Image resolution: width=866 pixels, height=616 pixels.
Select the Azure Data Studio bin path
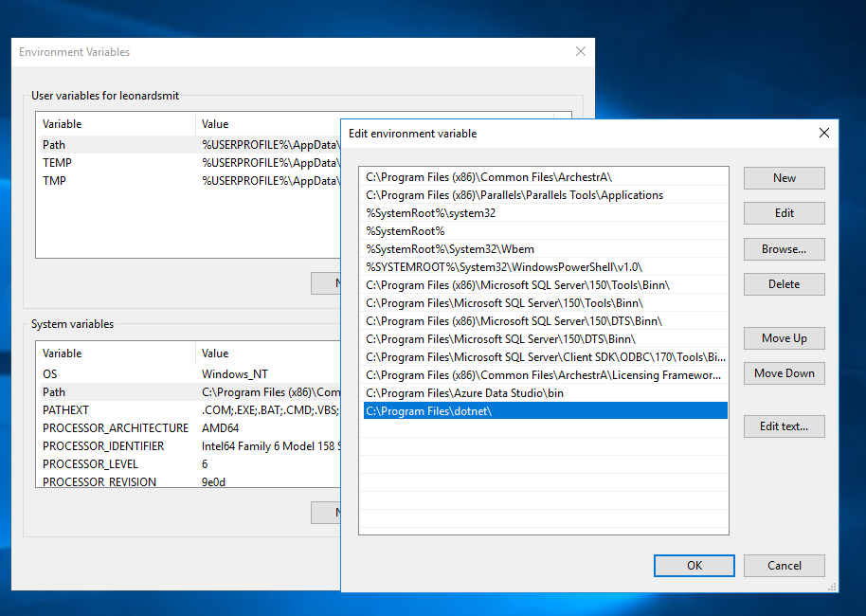point(464,393)
